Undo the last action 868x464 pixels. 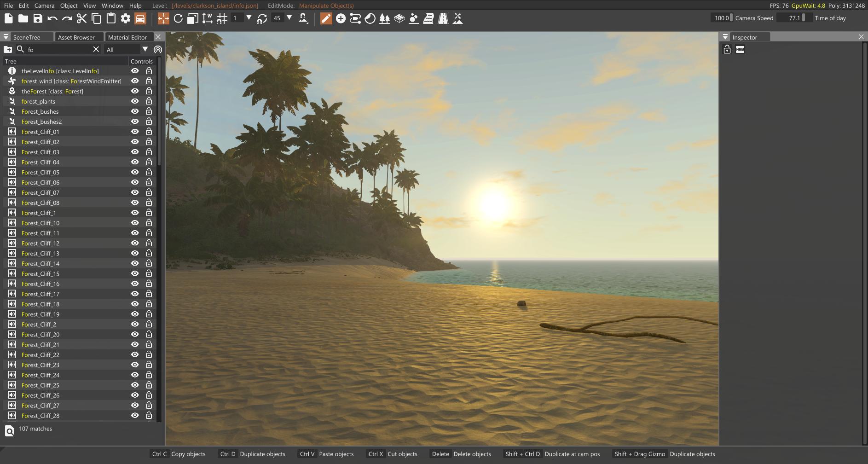click(52, 18)
